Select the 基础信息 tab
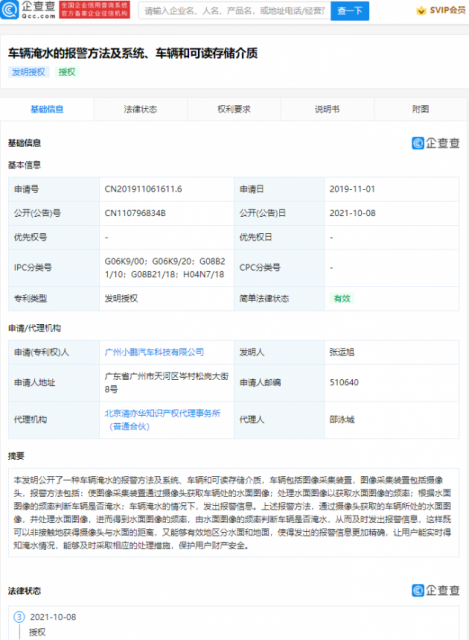This screenshot has width=469, height=640. click(47, 109)
